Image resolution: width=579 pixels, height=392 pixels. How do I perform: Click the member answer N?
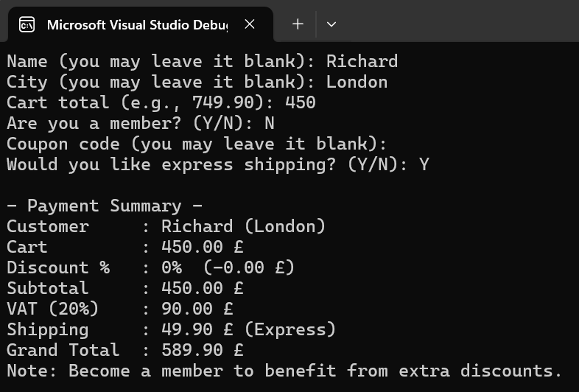coord(269,123)
